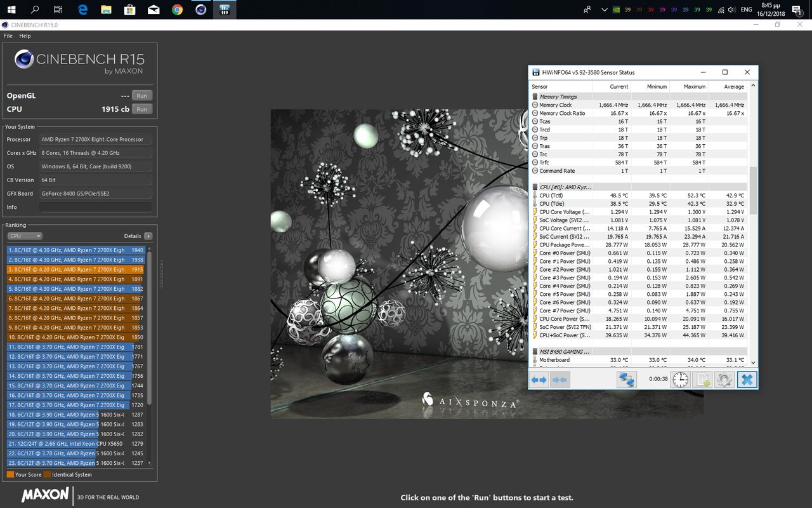Click the NVIDIA tray icon
812x508 pixels.
coord(615,10)
